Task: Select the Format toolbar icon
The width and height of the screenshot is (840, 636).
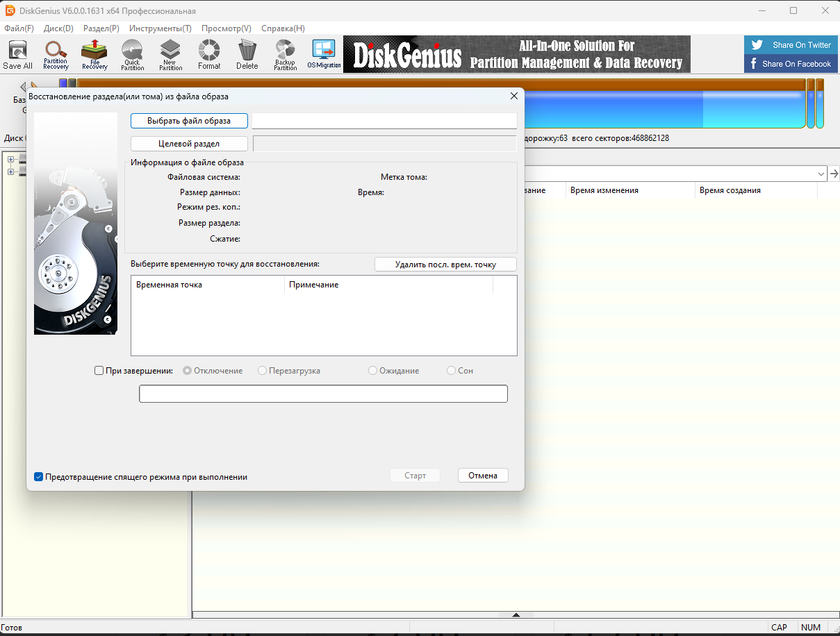Action: [209, 54]
